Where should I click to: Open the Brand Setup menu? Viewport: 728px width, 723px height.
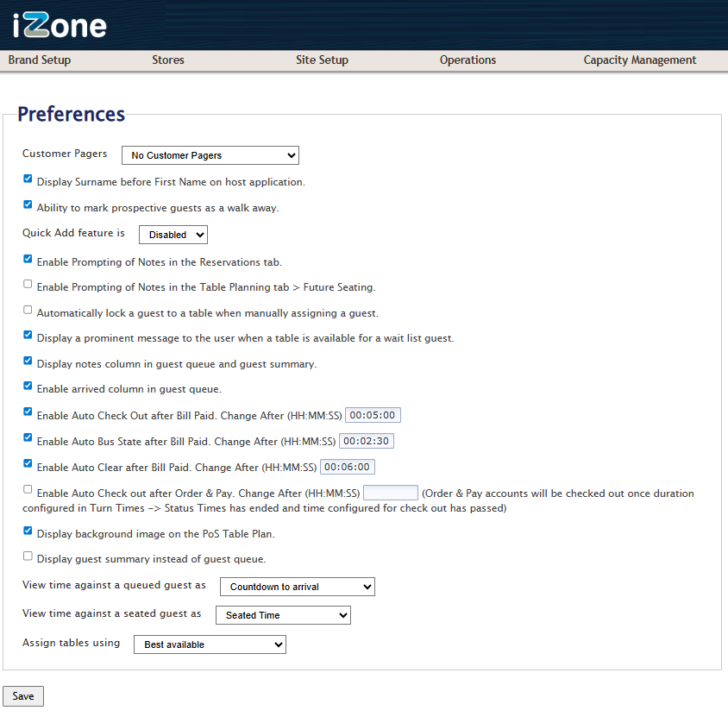(40, 60)
